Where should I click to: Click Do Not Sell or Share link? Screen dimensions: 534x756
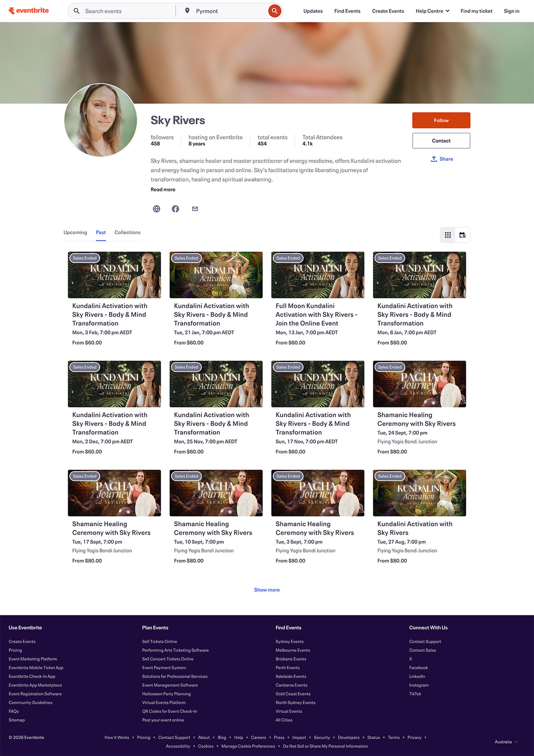[325, 746]
